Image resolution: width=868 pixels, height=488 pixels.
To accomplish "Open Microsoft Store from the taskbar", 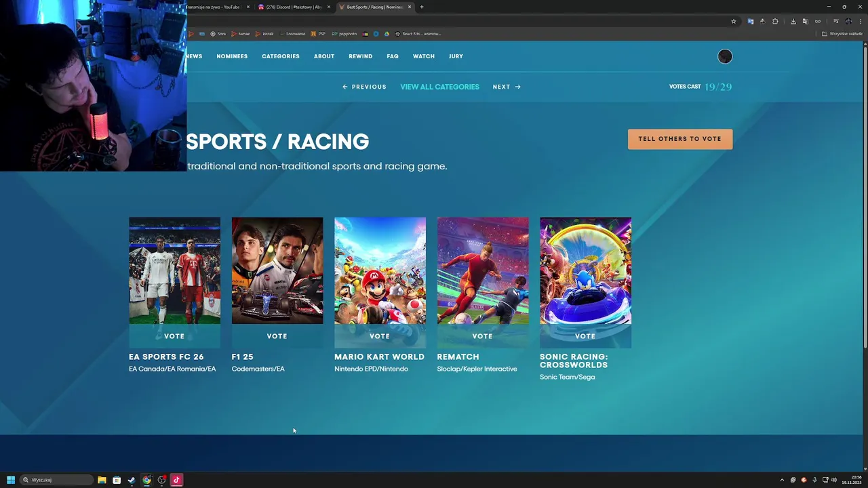I will point(117,480).
